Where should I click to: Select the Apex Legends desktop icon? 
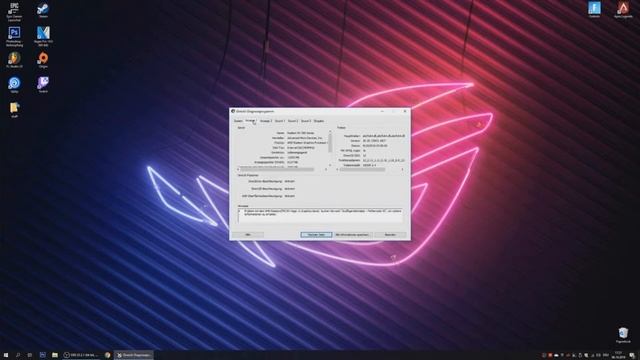(623, 9)
